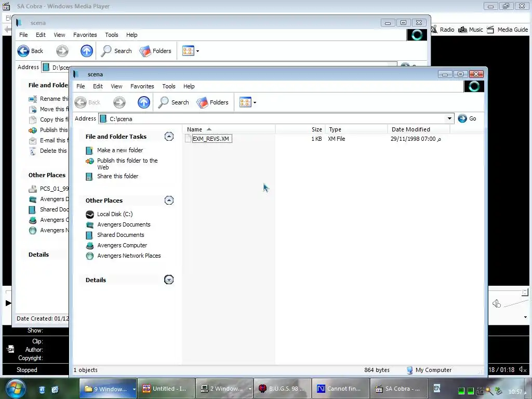Image resolution: width=532 pixels, height=399 pixels.
Task: Open Favorites menu in rear scena window
Action: pyautogui.click(x=85, y=35)
